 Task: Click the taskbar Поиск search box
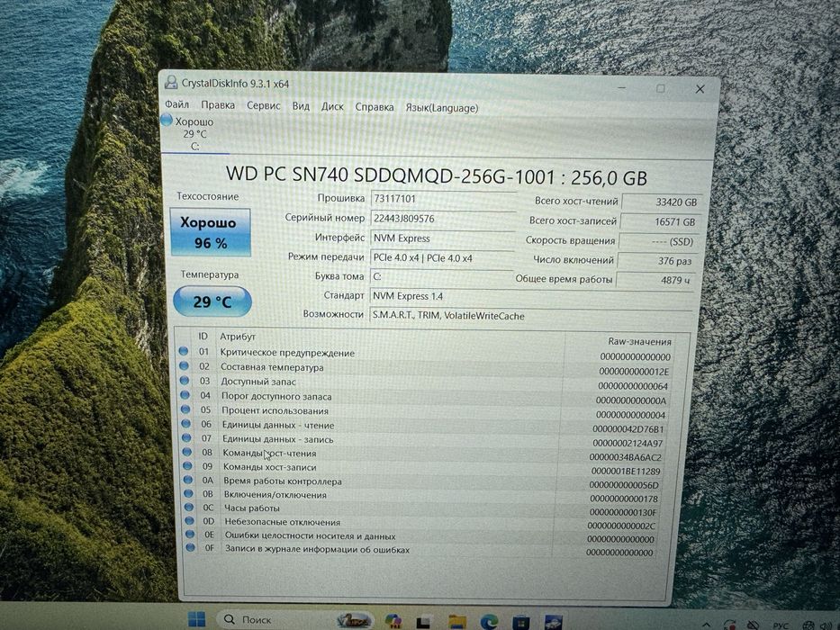pos(294,619)
